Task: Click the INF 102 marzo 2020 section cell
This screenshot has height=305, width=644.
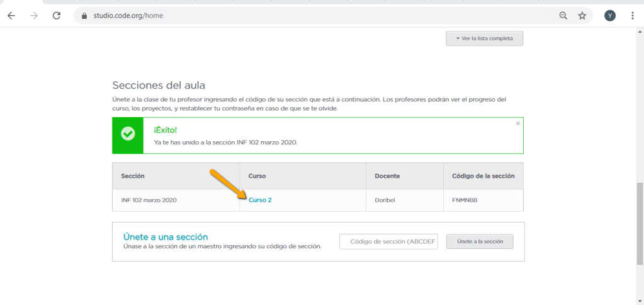Action: pyautogui.click(x=149, y=200)
